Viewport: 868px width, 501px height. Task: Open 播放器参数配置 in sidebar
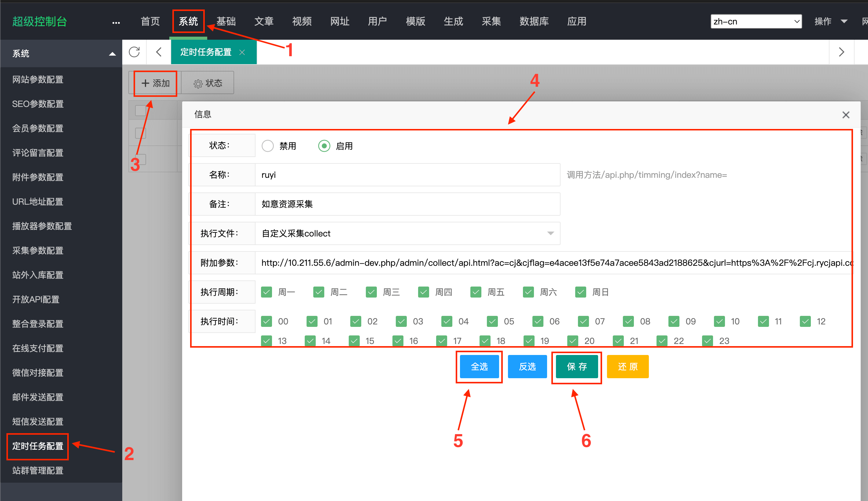(42, 226)
